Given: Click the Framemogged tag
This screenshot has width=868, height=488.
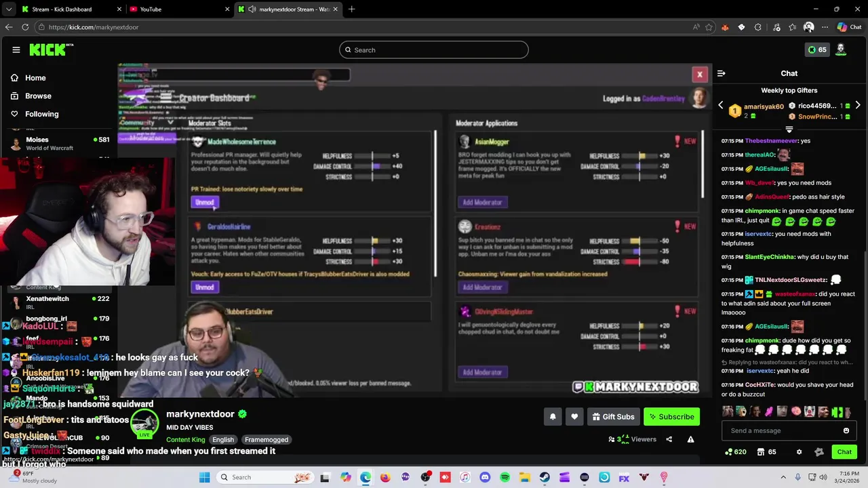Looking at the screenshot, I should (x=267, y=440).
